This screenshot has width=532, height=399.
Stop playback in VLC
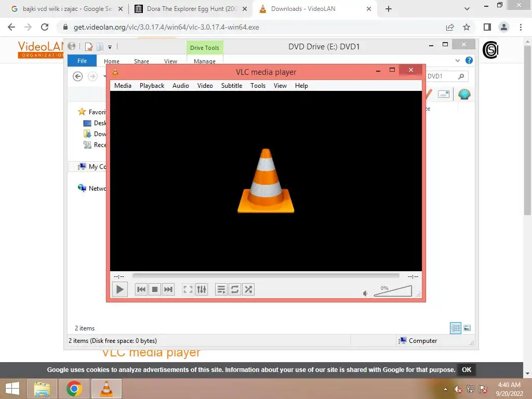[155, 289]
